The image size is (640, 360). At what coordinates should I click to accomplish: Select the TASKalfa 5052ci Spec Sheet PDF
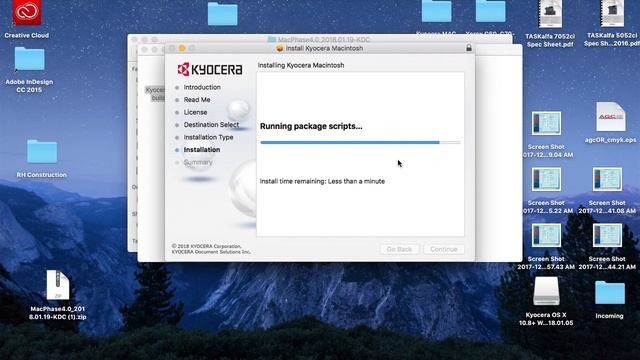pyautogui.click(x=611, y=14)
